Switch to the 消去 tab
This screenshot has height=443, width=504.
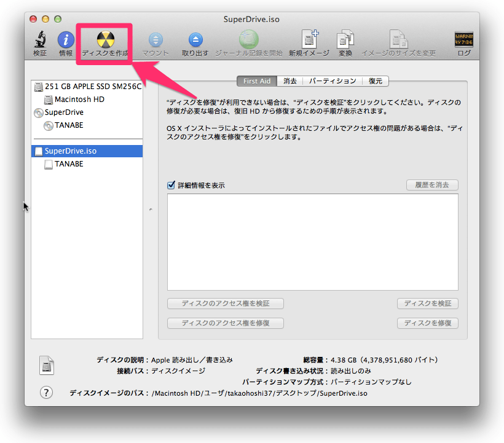[x=290, y=81]
